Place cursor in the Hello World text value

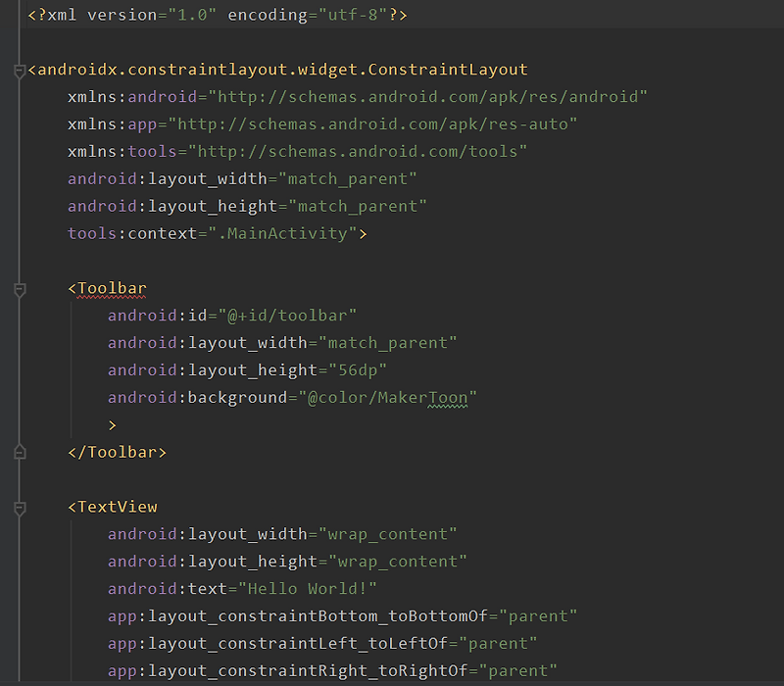pos(308,589)
